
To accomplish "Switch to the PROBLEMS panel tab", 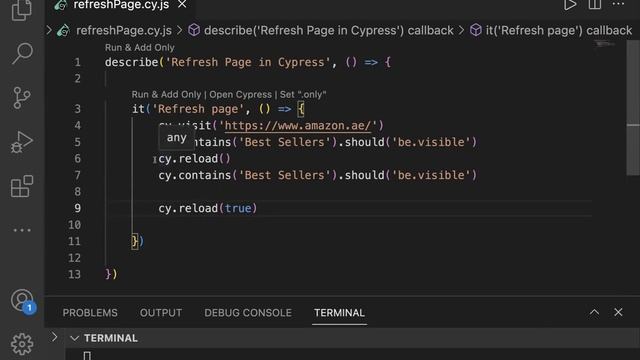I will (90, 313).
